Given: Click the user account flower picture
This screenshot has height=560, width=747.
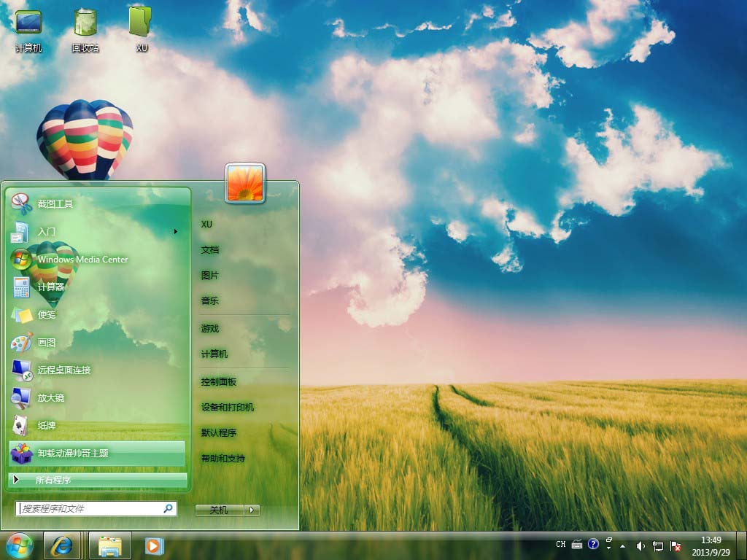Looking at the screenshot, I should (245, 183).
